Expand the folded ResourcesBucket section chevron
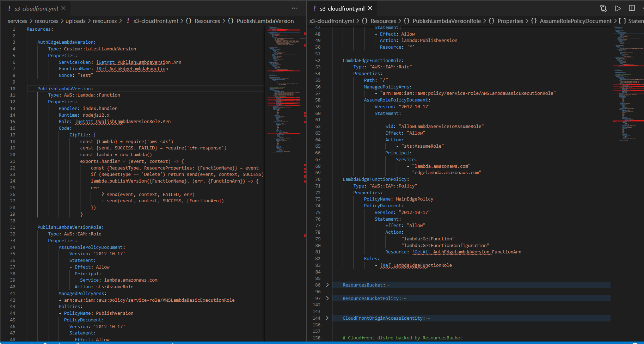 (x=327, y=285)
